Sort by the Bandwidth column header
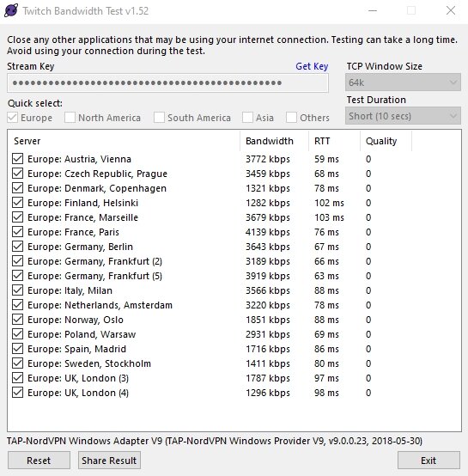Screen dimensions: 468x476 pos(274,141)
